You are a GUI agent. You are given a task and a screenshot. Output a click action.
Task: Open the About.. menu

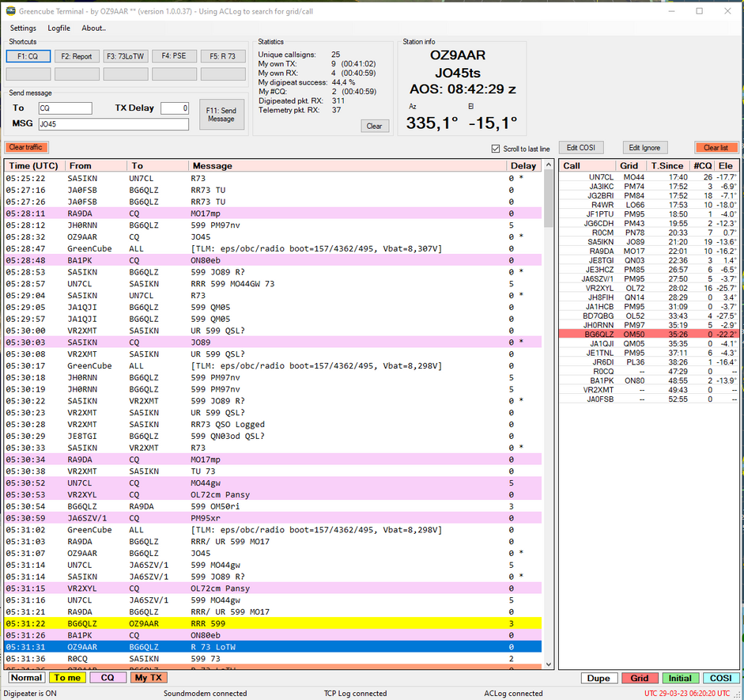pyautogui.click(x=93, y=28)
